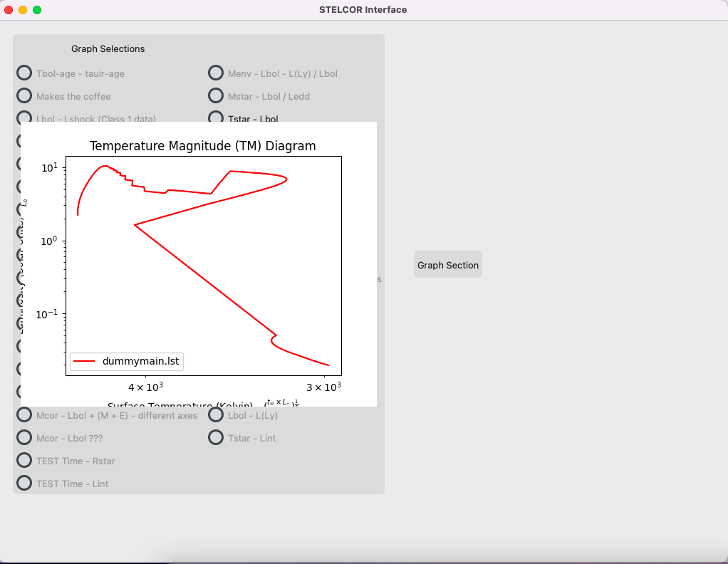This screenshot has width=728, height=564.
Task: Click the Graph Selections panel heading
Action: (x=108, y=49)
